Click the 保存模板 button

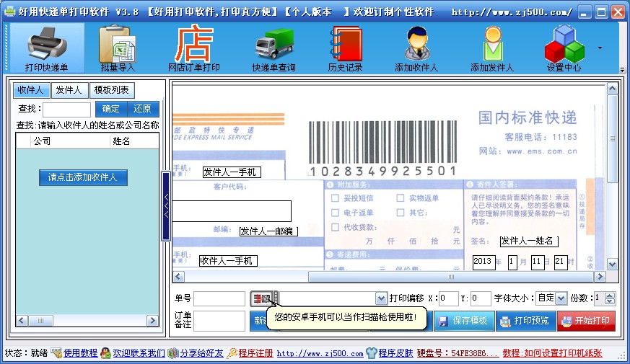(464, 321)
